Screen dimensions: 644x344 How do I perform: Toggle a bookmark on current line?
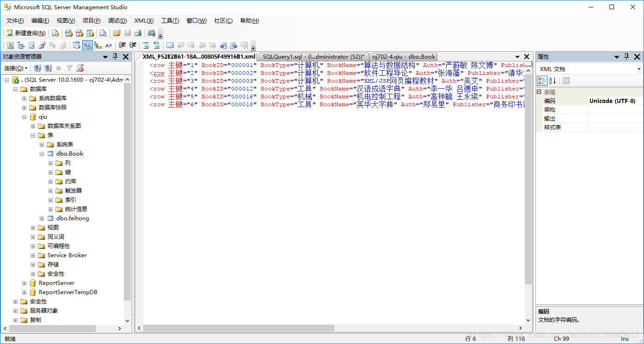click(170, 45)
